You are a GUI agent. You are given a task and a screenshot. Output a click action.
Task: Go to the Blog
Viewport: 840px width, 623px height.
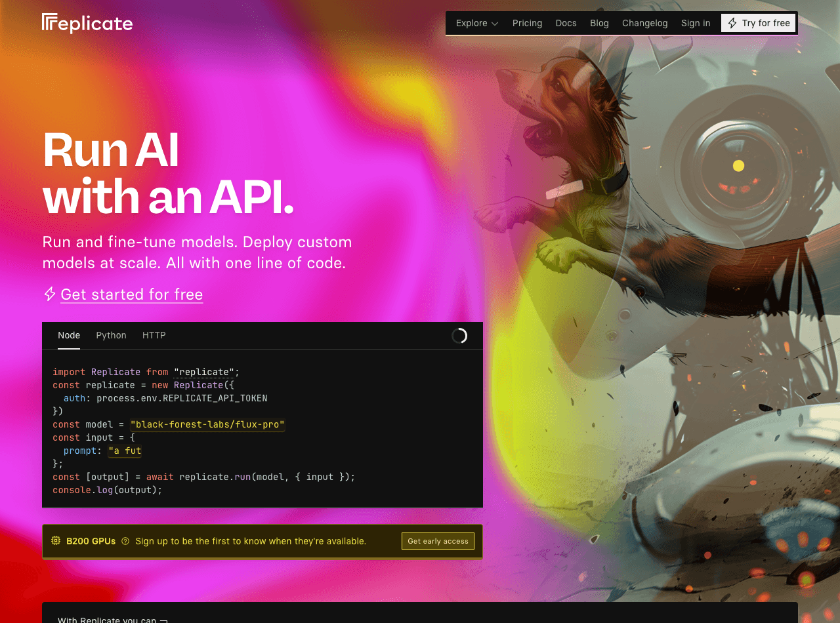pyautogui.click(x=599, y=23)
